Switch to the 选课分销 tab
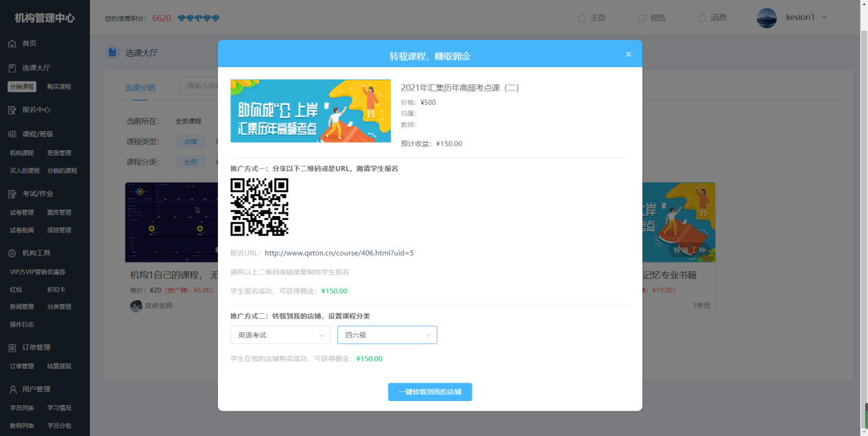 (x=140, y=88)
